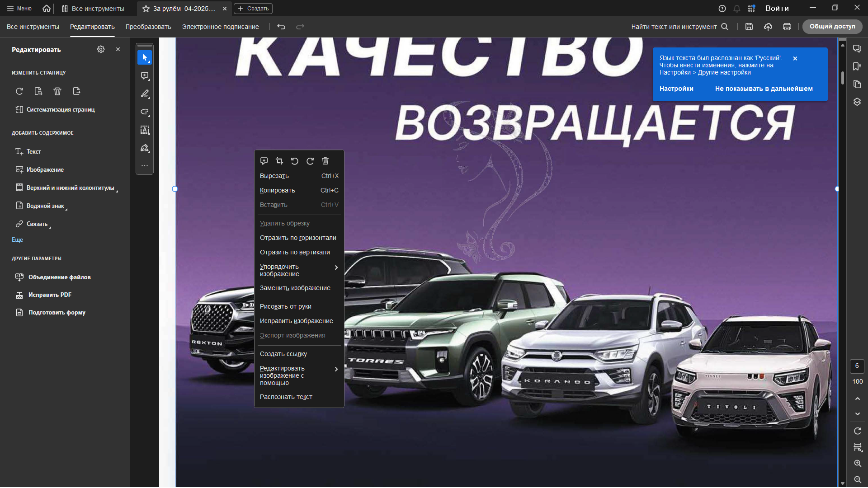Switch to Все инструменты toolbar tab
The width and height of the screenshot is (868, 488).
pyautogui.click(x=33, y=27)
